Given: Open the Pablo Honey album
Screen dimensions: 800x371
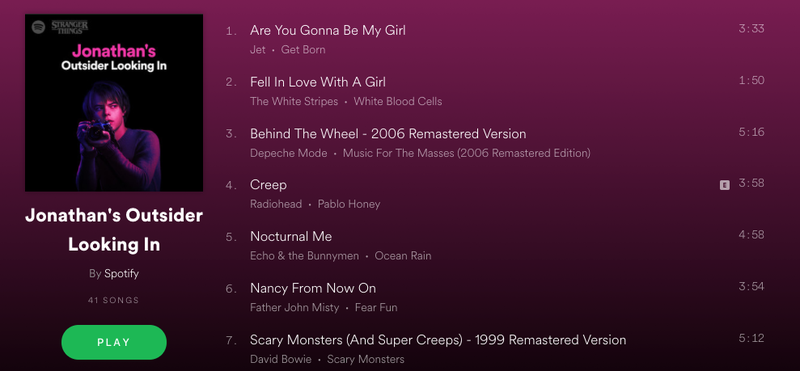Looking at the screenshot, I should coord(349,205).
